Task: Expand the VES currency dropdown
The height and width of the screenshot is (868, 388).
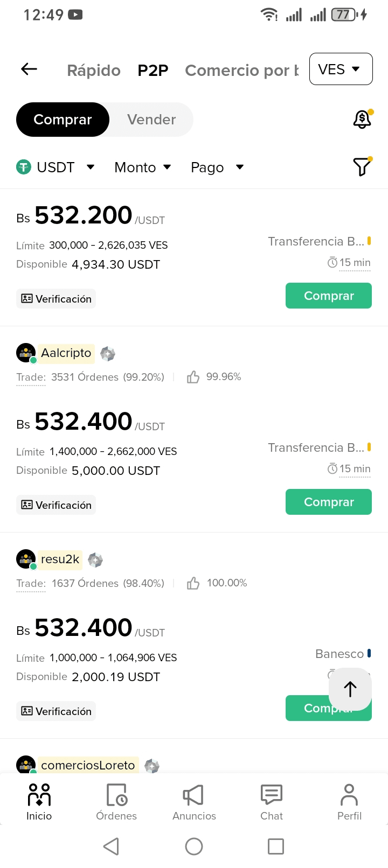Action: pyautogui.click(x=341, y=69)
